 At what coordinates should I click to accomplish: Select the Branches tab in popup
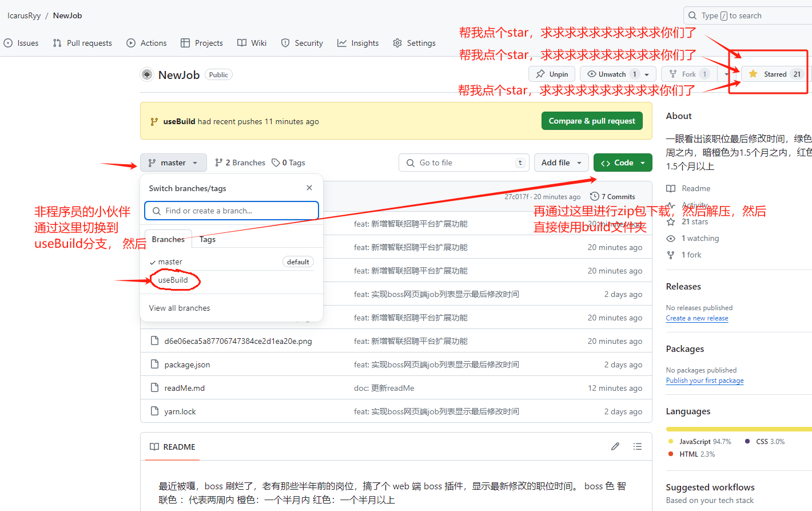pos(168,239)
